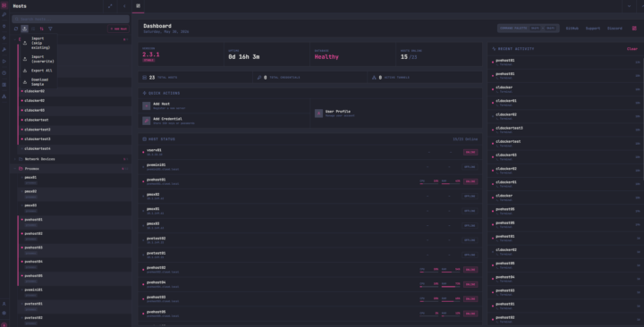Viewport: 644px width, 327px height.
Task: Open the wrench tools icon in left rail
Action: pos(4,50)
